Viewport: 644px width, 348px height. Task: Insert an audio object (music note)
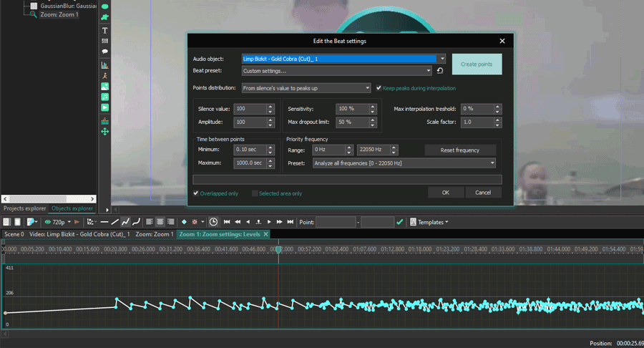104,97
